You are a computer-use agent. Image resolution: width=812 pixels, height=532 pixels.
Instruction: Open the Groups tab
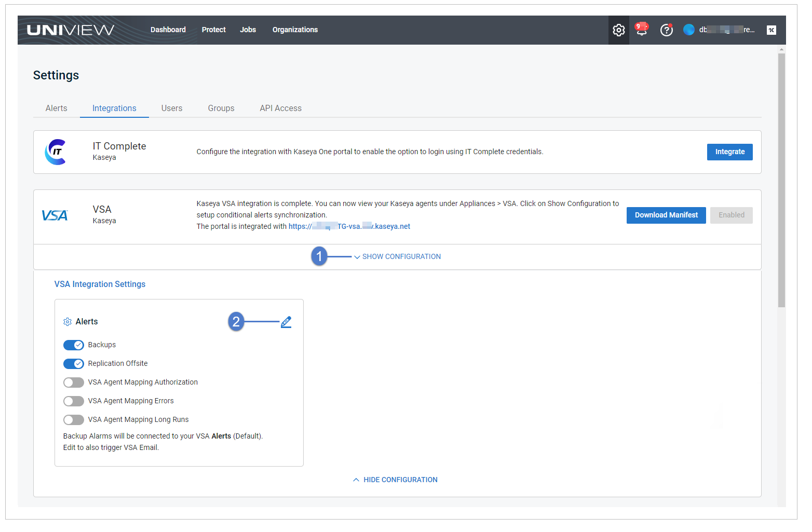[221, 108]
